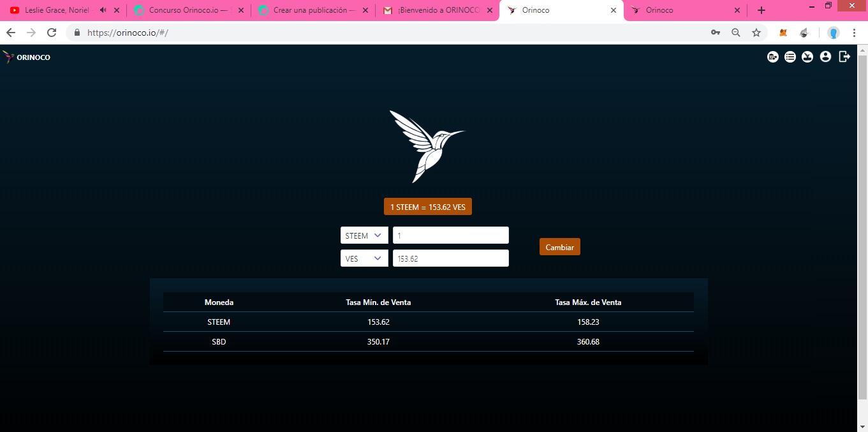This screenshot has width=868, height=432.
Task: Close the last Orinoco tab
Action: pyautogui.click(x=737, y=10)
